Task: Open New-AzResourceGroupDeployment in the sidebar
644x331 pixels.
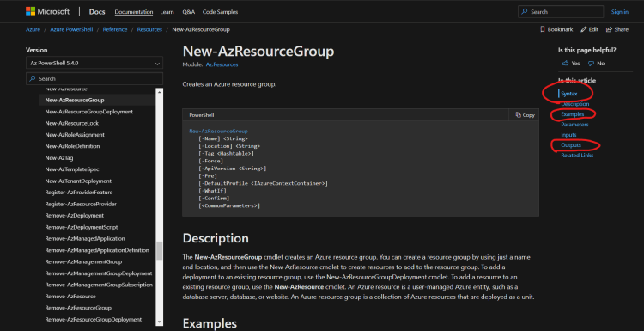Action: tap(89, 112)
